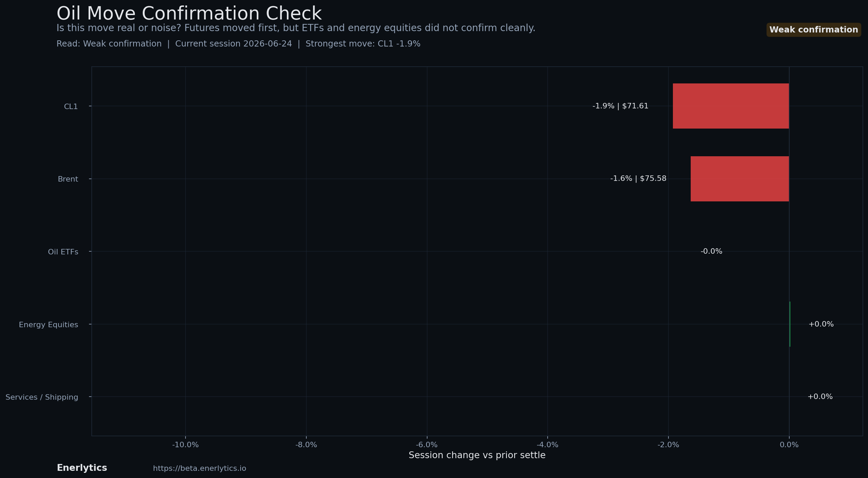Click the Enerlytics brand name
Viewport: 868px width, 478px height.
[x=82, y=468]
